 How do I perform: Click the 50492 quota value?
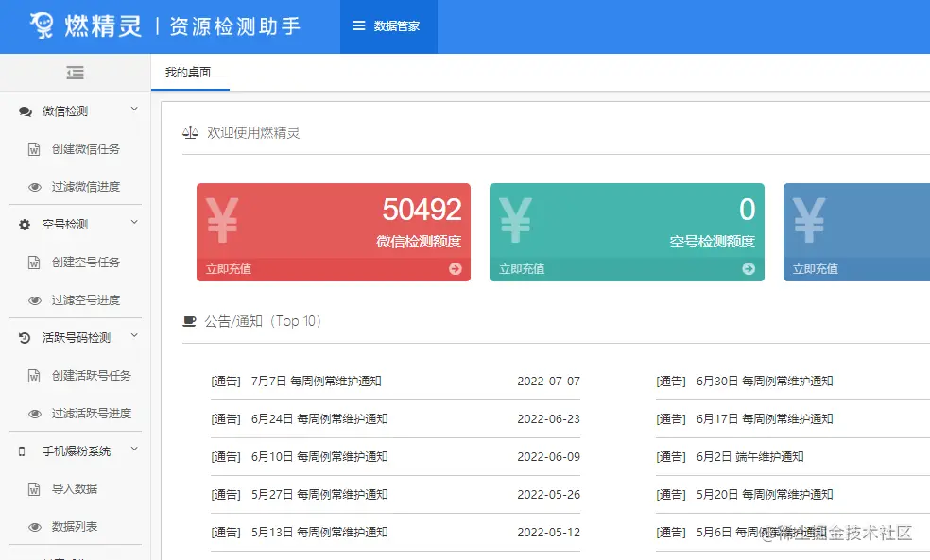coord(422,210)
